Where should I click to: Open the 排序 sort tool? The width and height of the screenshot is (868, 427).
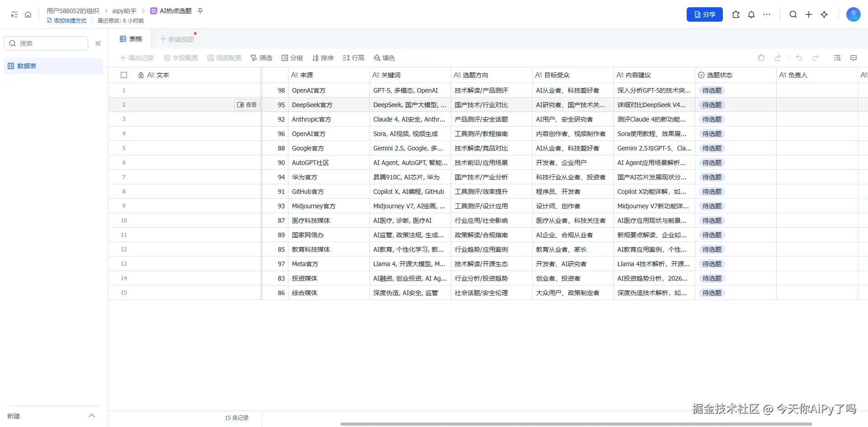(323, 58)
